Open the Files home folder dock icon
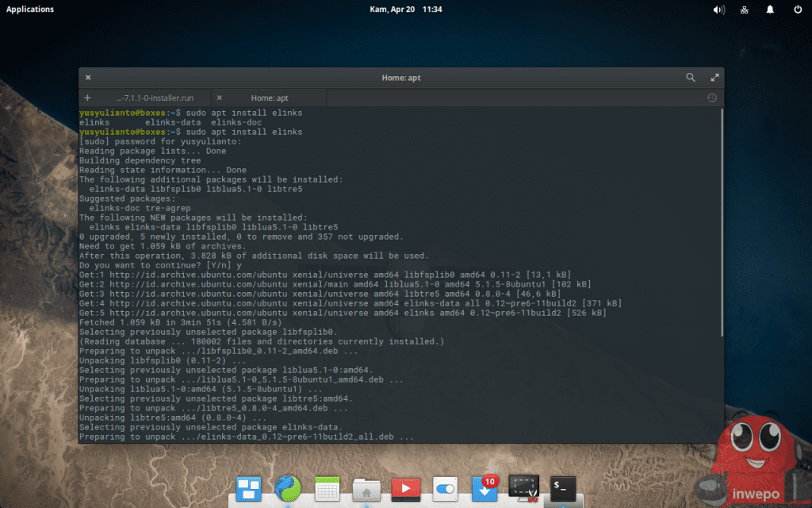812x508 pixels. [x=366, y=489]
